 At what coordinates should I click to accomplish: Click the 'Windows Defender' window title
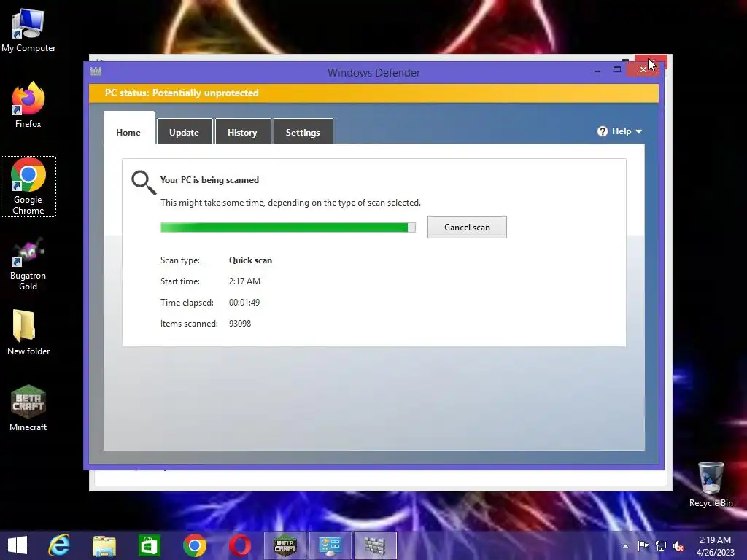click(x=373, y=73)
